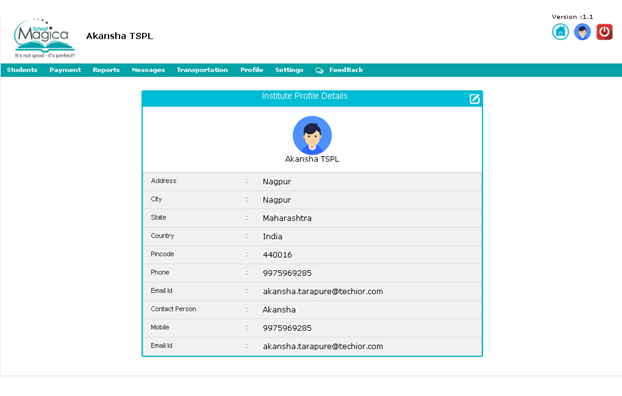Viewport: 622px width, 396px height.
Task: Open the Settings menu
Action: point(289,70)
